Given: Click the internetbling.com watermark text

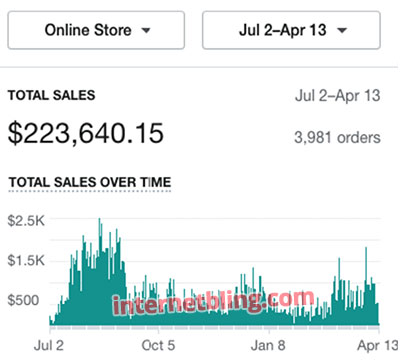Looking at the screenshot, I should coord(213,302).
